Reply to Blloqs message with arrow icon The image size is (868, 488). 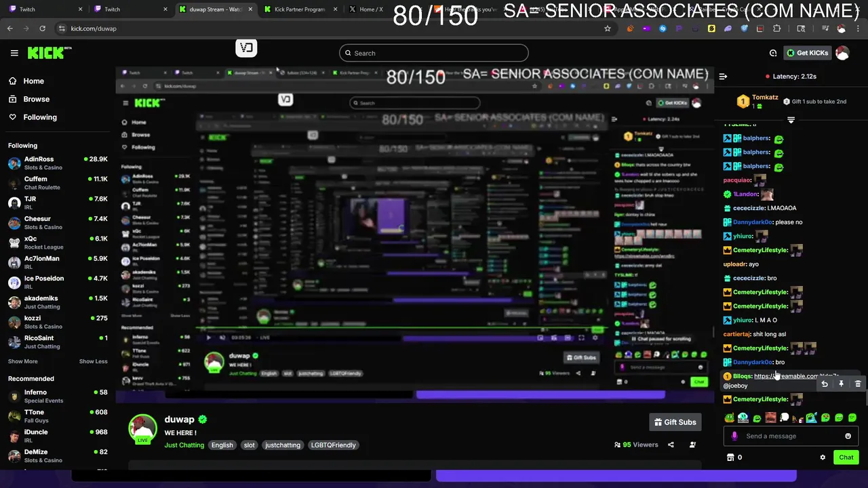[x=825, y=384]
